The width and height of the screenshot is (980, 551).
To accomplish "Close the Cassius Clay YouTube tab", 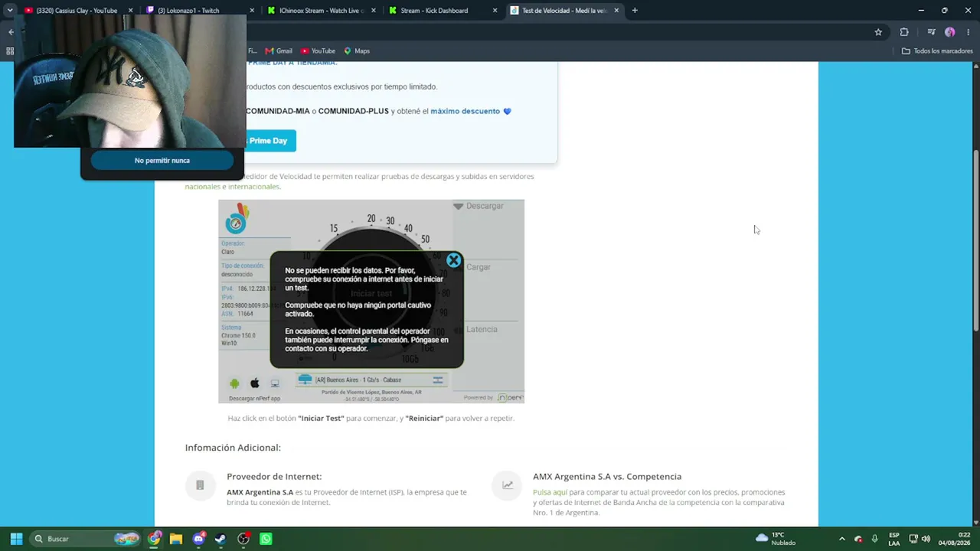I will (x=130, y=11).
